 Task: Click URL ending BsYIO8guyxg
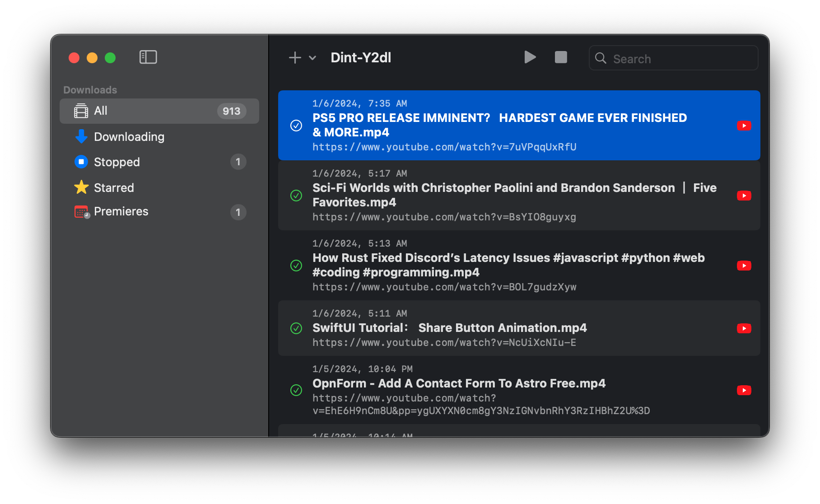click(444, 217)
